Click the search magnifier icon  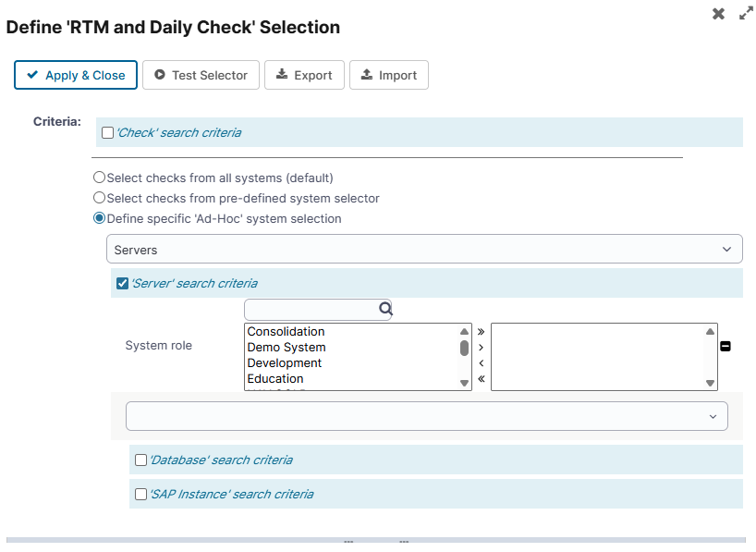pyautogui.click(x=385, y=308)
